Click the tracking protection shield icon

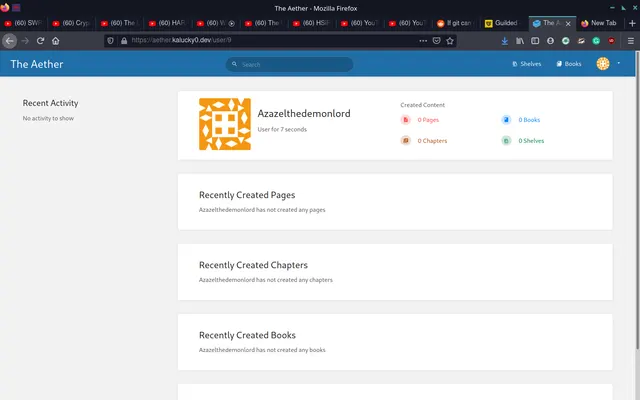tap(110, 40)
